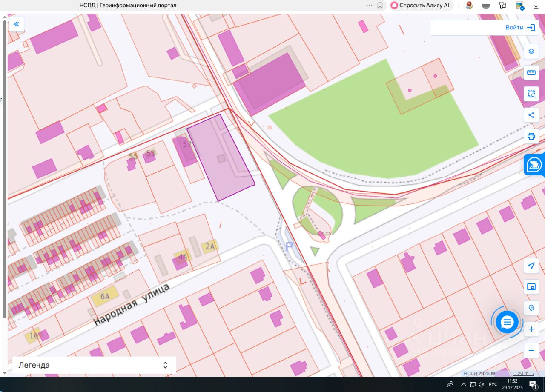This screenshot has width=545, height=392.
Task: Click the picture extension with blue checkmark
Action: (519, 6)
